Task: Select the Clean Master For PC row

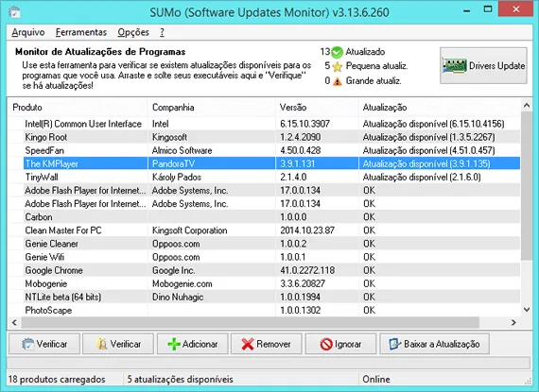Action: click(x=264, y=230)
